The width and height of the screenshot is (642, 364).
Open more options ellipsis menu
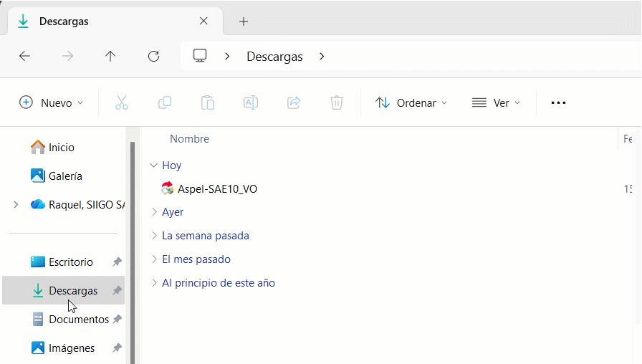(x=558, y=102)
